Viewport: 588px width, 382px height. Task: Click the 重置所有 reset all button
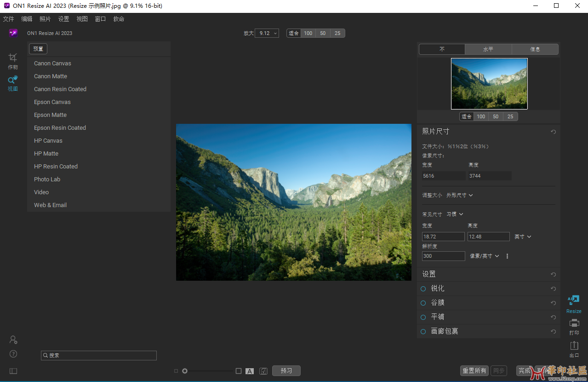(x=474, y=370)
